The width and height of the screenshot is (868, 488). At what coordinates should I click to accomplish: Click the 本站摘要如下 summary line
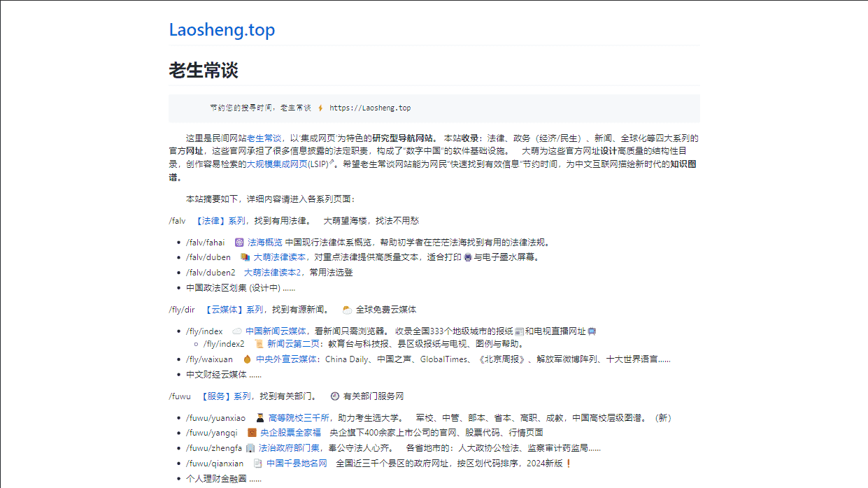(271, 199)
